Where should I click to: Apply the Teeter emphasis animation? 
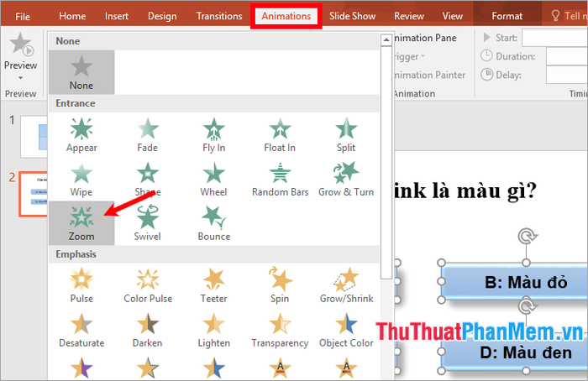214,282
